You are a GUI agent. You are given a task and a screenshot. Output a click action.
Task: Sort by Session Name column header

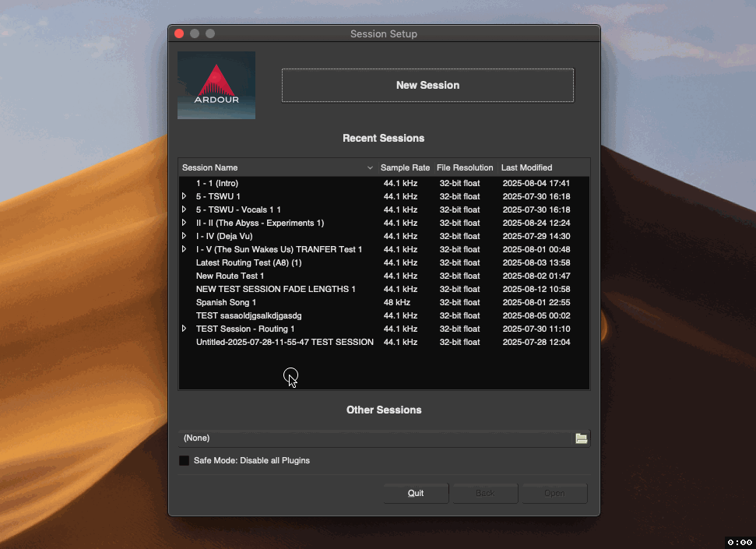click(x=273, y=167)
